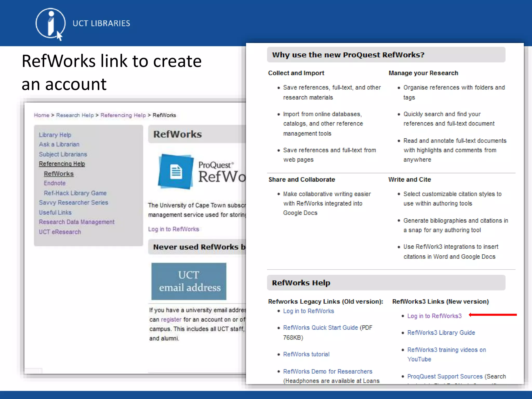The width and height of the screenshot is (532, 399).
Task: Open RefWorks3 training videos on YouTube link
Action: [x=447, y=355]
